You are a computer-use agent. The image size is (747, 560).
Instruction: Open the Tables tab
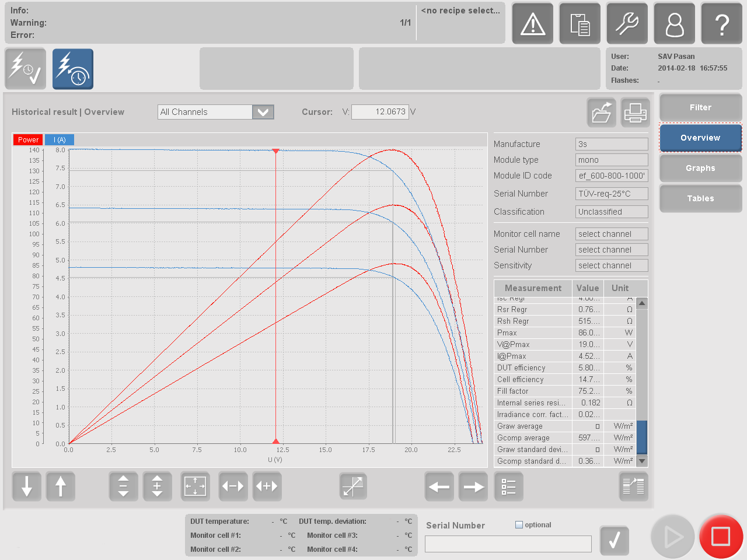[x=700, y=198]
